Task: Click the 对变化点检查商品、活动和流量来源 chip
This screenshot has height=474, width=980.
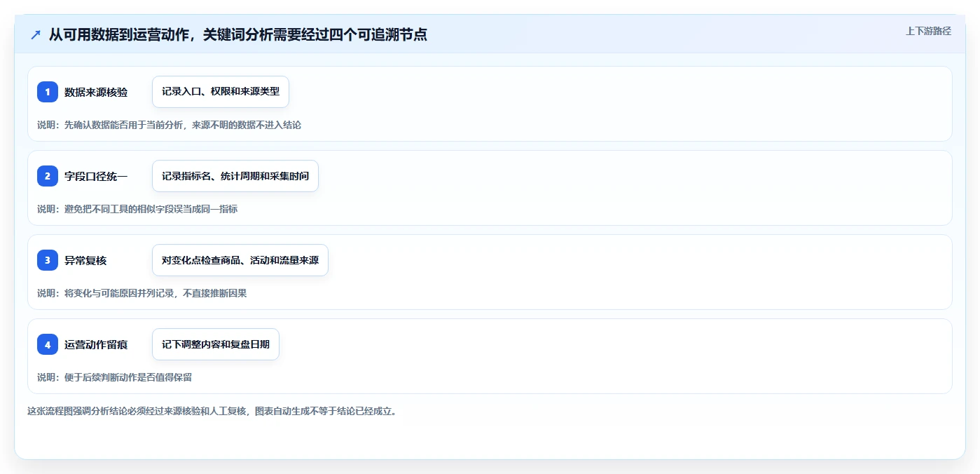Action: click(240, 260)
